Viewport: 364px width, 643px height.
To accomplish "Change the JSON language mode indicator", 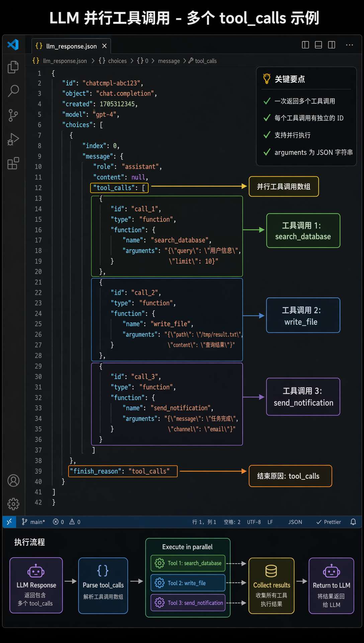I will pos(295,522).
